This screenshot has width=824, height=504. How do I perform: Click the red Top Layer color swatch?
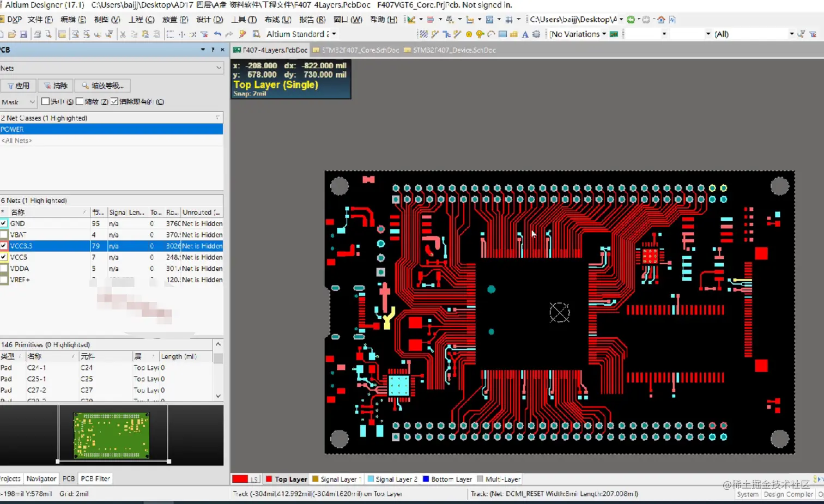pyautogui.click(x=240, y=479)
